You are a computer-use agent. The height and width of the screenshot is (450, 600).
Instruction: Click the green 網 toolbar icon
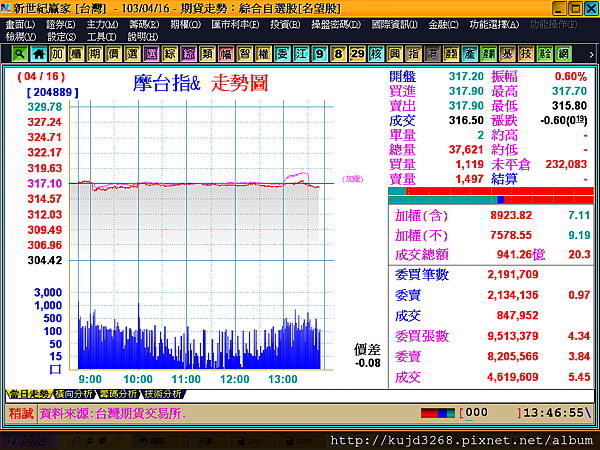pyautogui.click(x=564, y=54)
